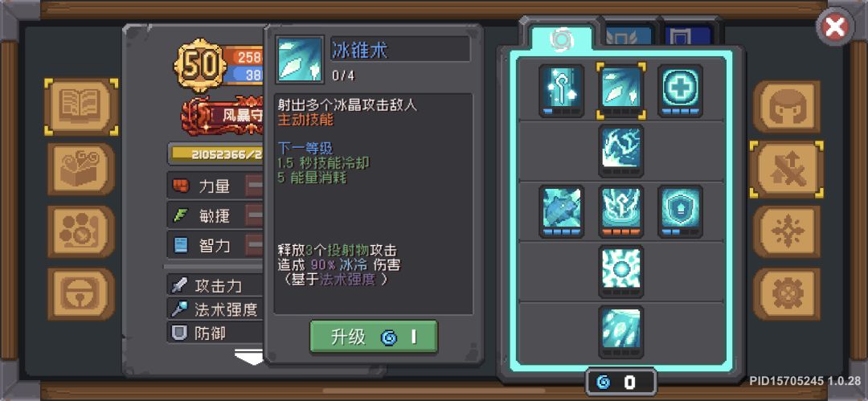Select the ice shard skill icon in tree

tap(620, 91)
